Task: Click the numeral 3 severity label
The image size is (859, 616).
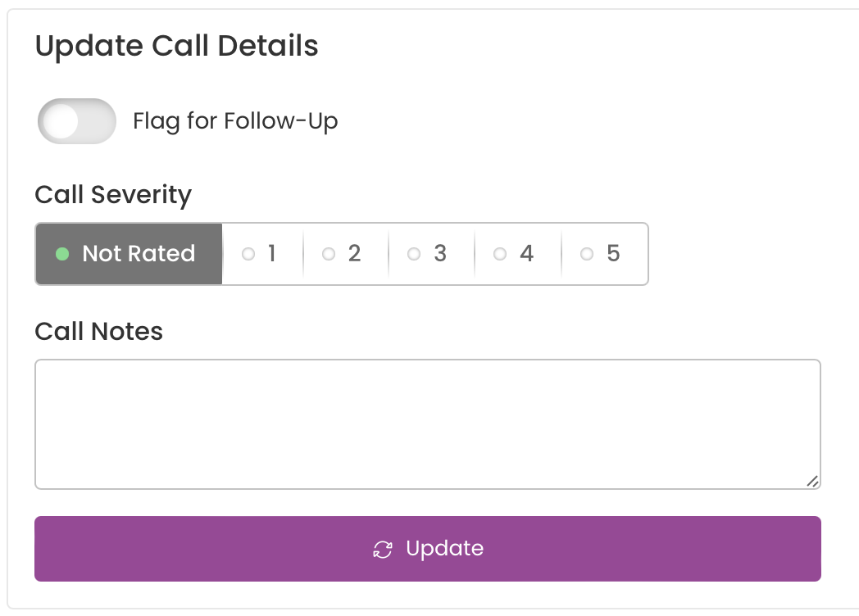Action: (440, 253)
